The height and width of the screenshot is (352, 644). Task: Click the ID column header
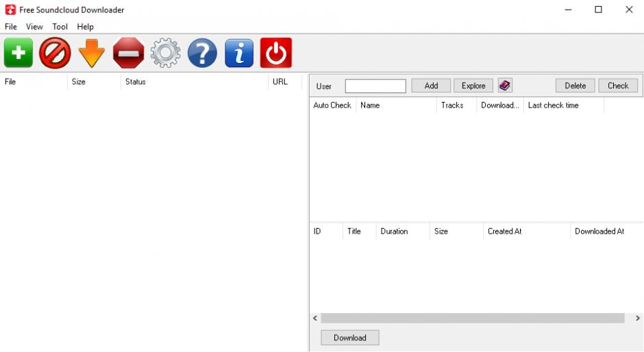(326, 231)
